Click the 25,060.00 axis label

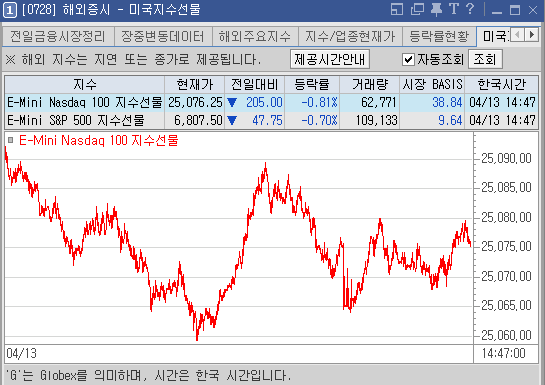506,335
